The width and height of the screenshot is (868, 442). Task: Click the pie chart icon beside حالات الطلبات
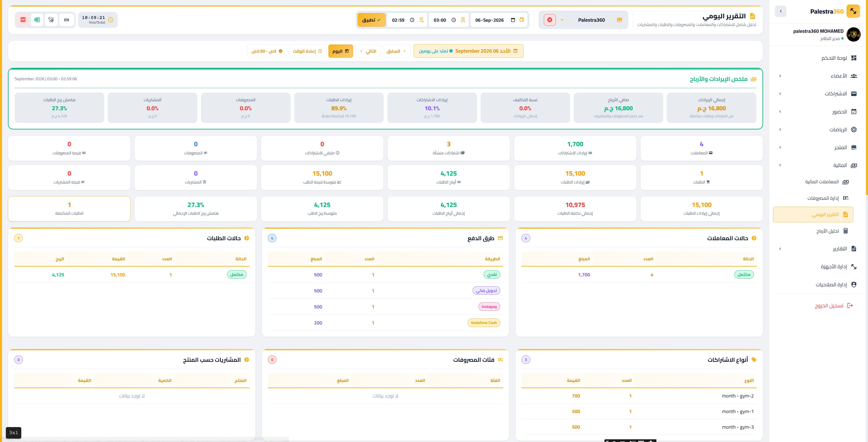pyautogui.click(x=246, y=238)
